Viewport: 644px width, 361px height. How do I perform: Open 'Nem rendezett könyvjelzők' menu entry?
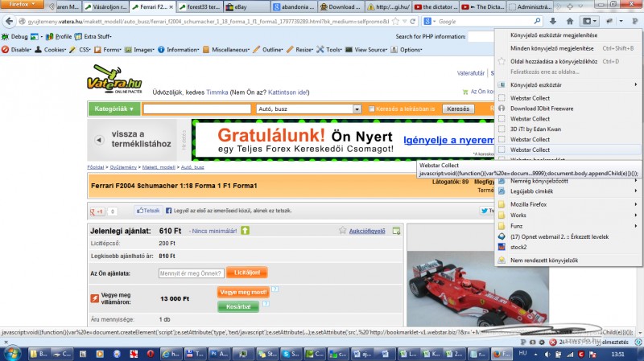click(568, 260)
